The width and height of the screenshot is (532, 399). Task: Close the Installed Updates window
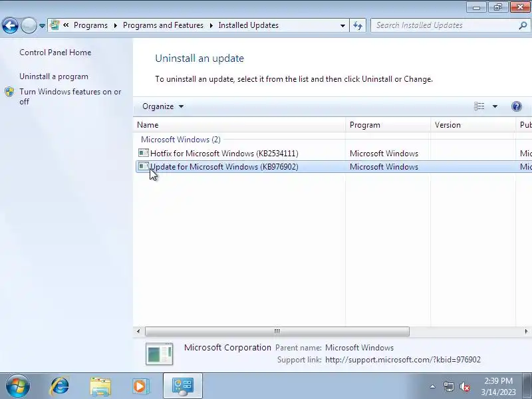pos(520,7)
